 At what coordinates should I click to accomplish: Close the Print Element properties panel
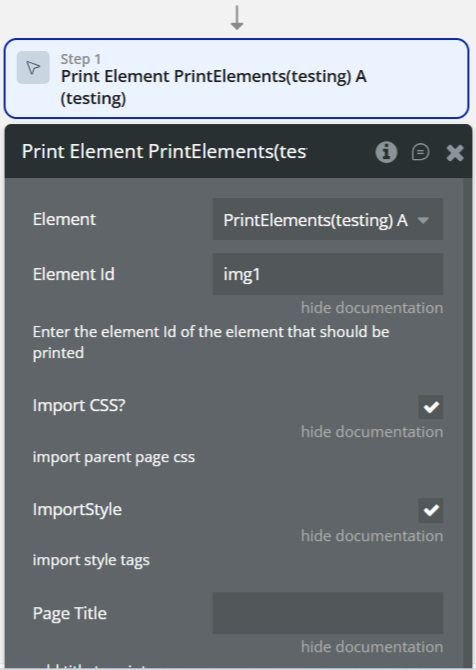(x=455, y=153)
